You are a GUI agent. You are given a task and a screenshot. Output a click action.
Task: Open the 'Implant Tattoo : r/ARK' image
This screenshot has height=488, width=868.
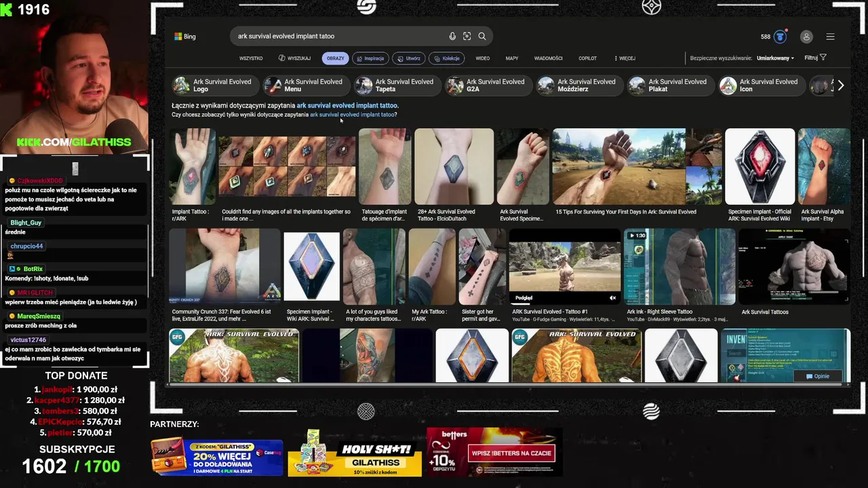point(193,167)
